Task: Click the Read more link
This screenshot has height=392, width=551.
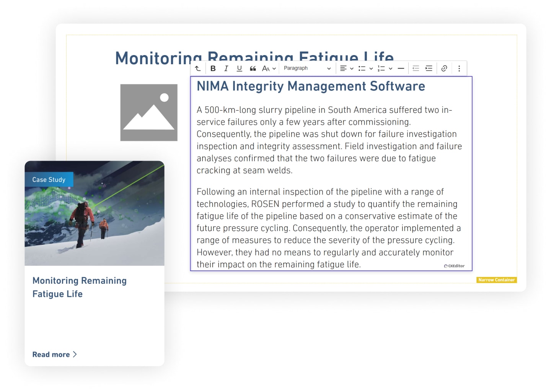Action: 51,355
